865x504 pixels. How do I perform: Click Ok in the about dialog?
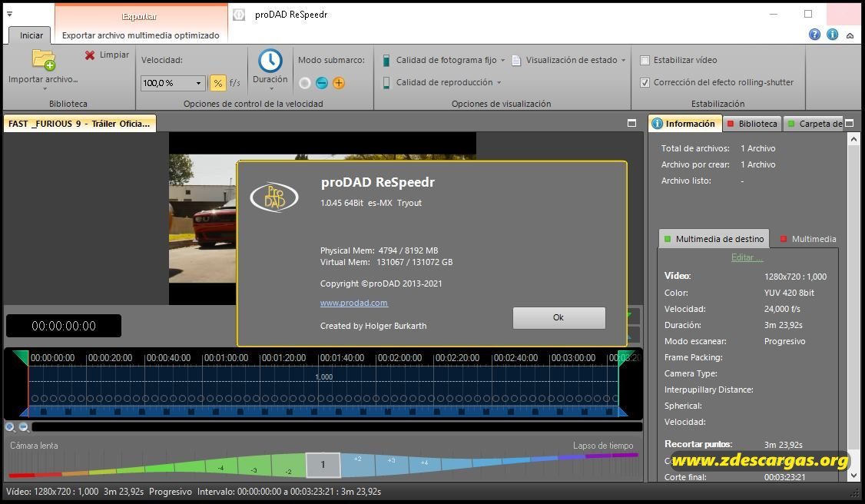coord(558,317)
